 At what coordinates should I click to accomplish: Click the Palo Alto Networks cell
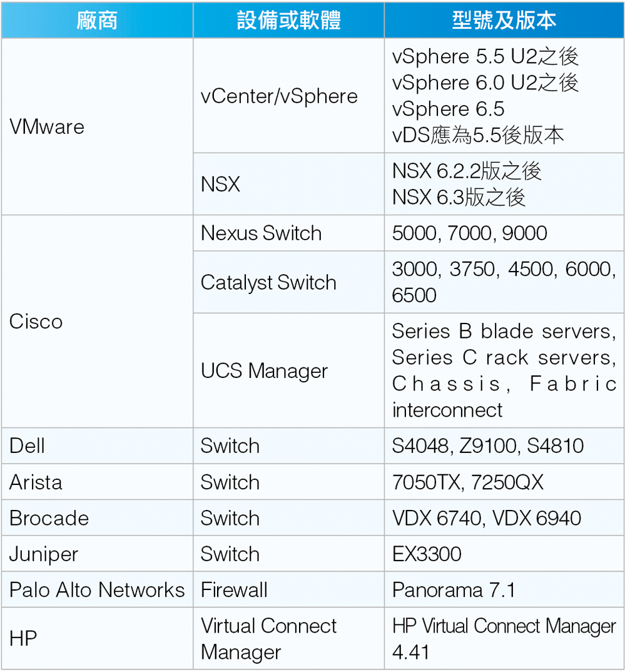(97, 589)
